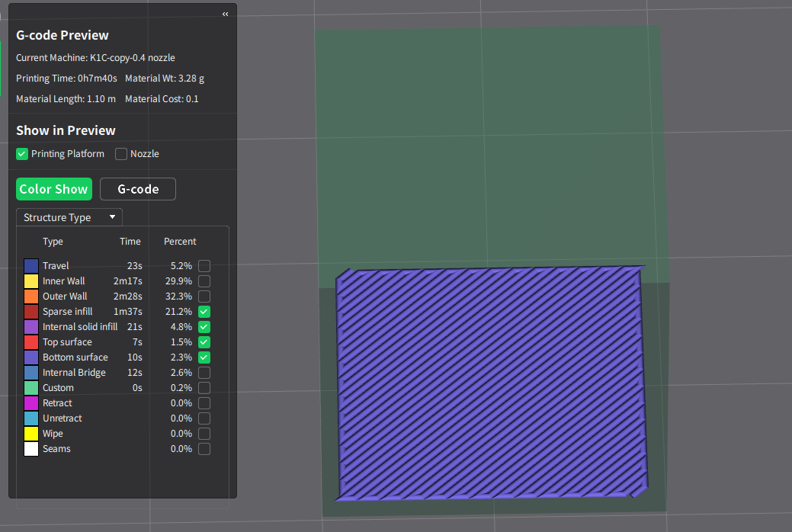Image resolution: width=792 pixels, height=532 pixels.
Task: Click the Seams white color swatch
Action: (31, 449)
